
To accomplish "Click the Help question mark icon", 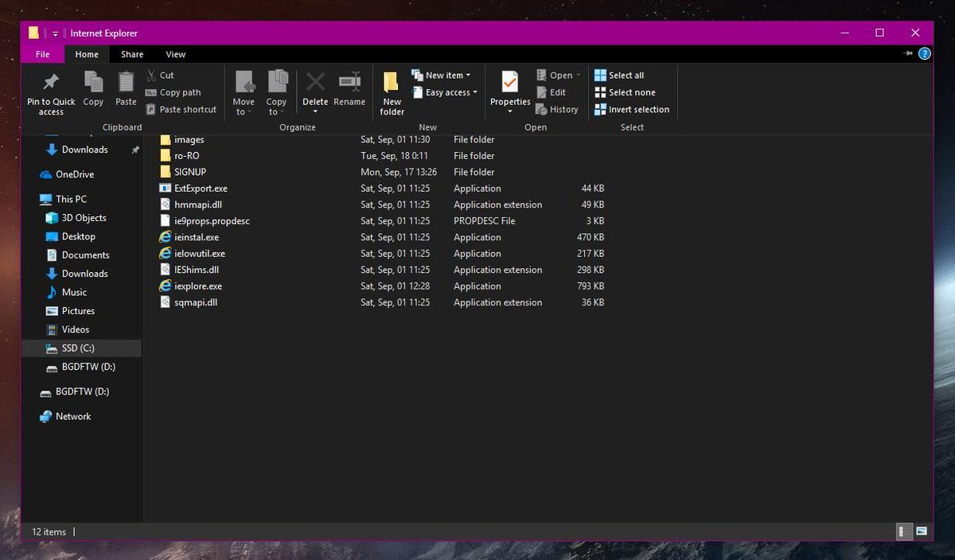I will point(924,54).
